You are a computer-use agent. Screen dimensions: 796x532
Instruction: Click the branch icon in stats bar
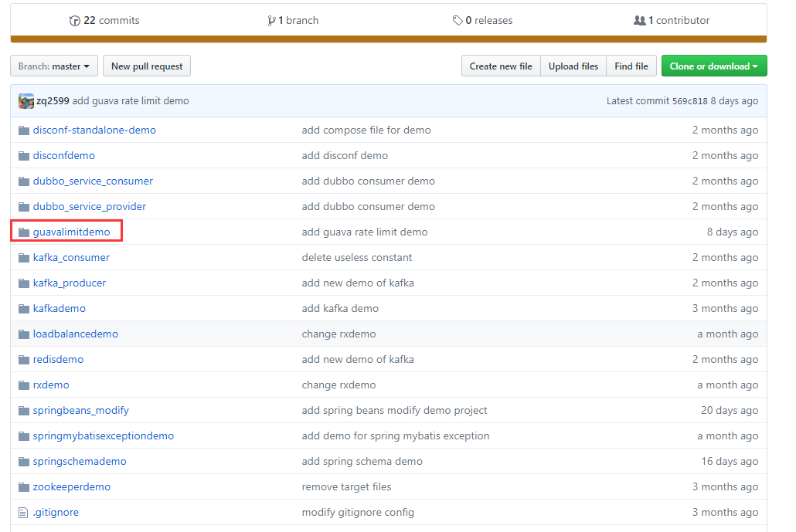272,21
